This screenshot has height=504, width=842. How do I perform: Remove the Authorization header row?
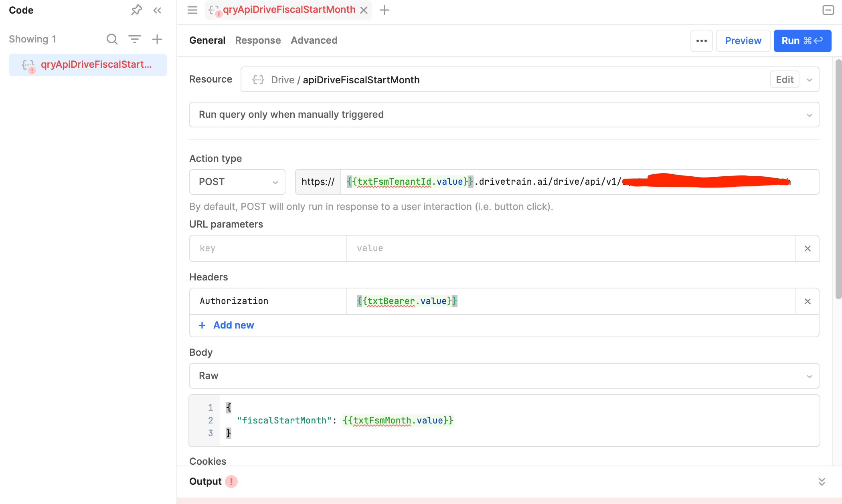click(808, 301)
